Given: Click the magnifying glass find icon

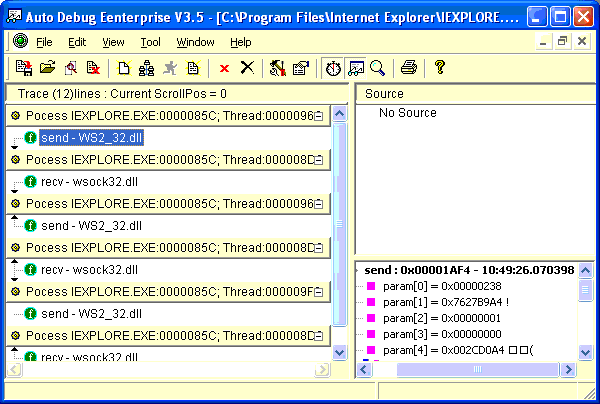Looking at the screenshot, I should point(378,68).
